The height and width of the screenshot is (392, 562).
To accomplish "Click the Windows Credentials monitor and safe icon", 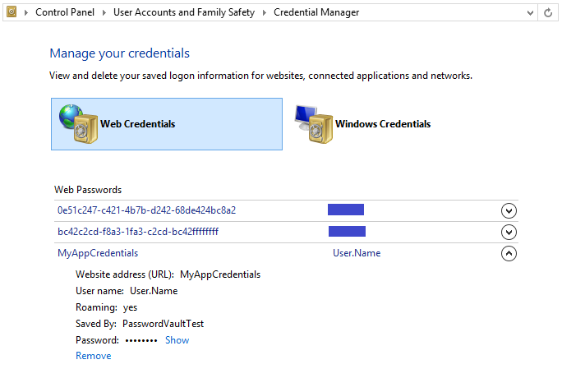I will 314,124.
